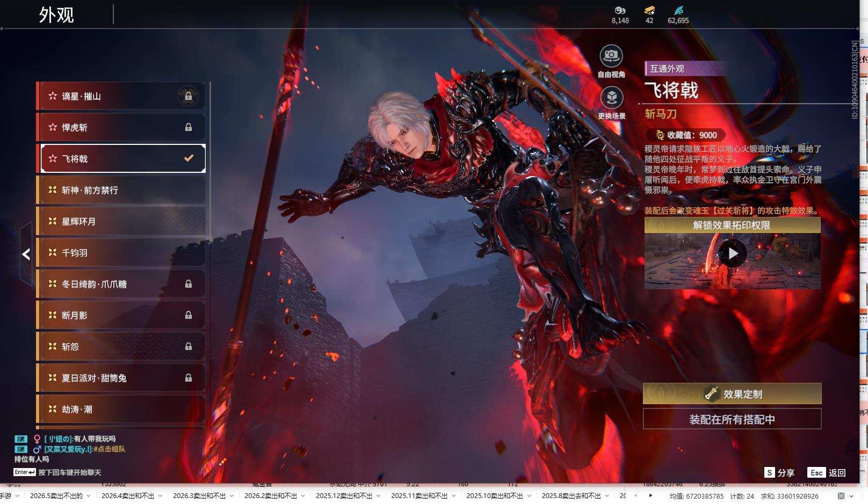This screenshot has width=868, height=504.
Task: Collapse the side panel with the left arrow
Action: [26, 254]
